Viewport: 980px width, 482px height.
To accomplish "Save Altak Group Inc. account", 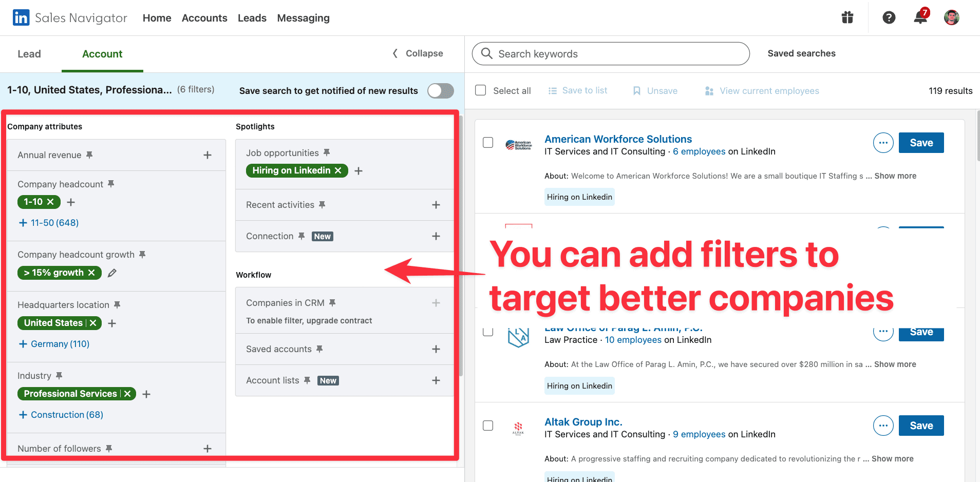I will point(921,426).
